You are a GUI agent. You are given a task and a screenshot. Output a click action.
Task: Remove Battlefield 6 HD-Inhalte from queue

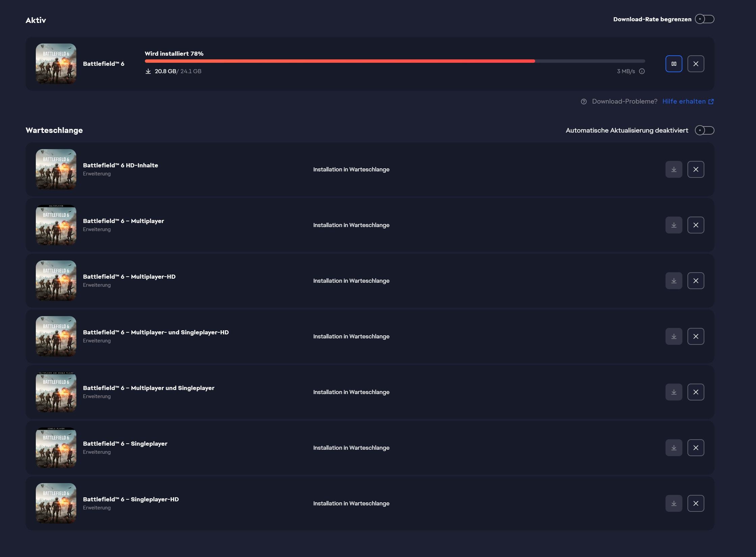(696, 169)
